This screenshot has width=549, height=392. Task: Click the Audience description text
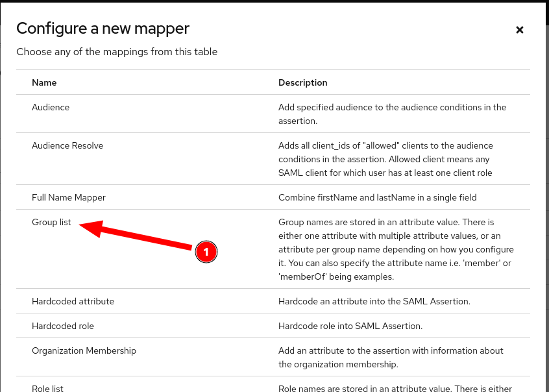tap(392, 114)
